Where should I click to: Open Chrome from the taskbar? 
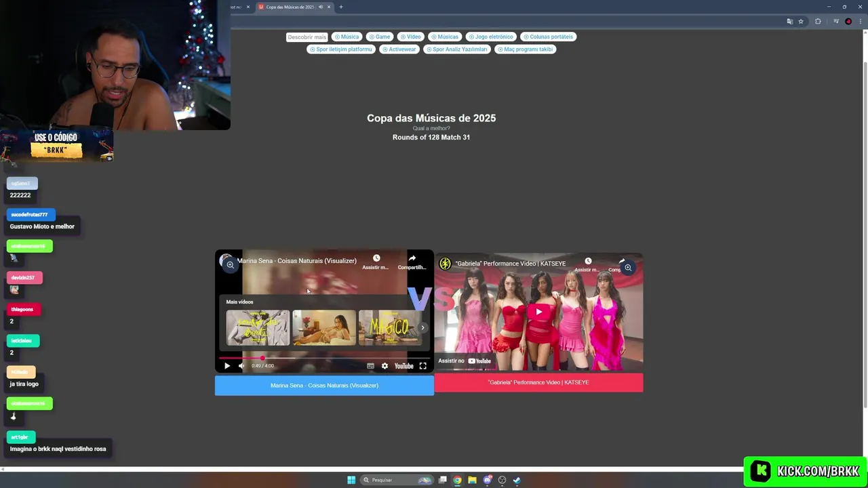[458, 480]
